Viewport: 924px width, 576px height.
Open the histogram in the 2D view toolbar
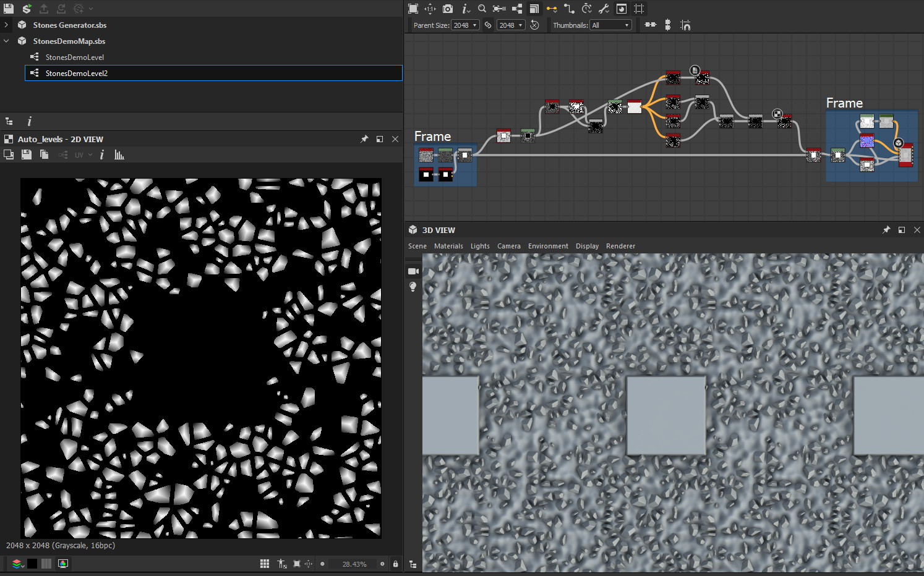[x=119, y=155]
